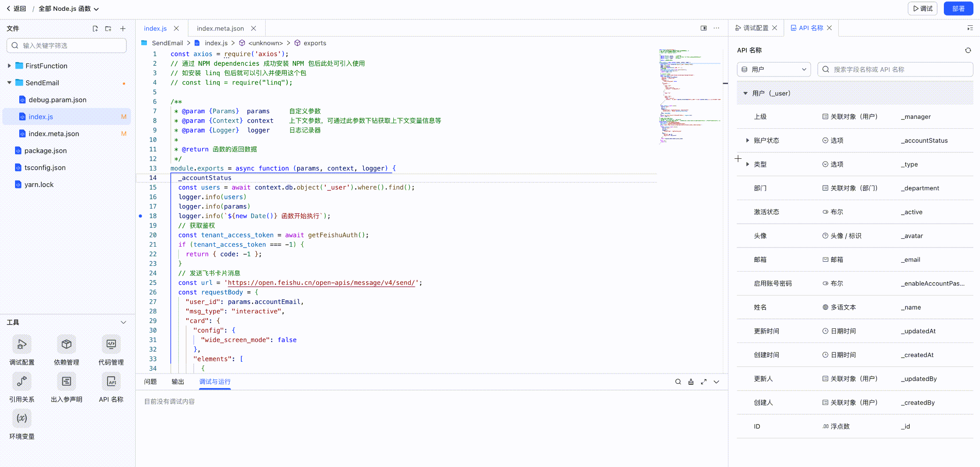
Task: Open the 调试配置 tool icon
Action: (22, 344)
